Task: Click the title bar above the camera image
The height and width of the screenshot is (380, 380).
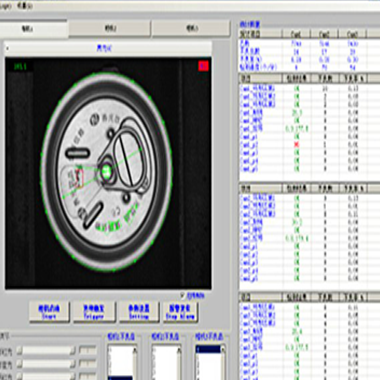Action: [x=108, y=49]
